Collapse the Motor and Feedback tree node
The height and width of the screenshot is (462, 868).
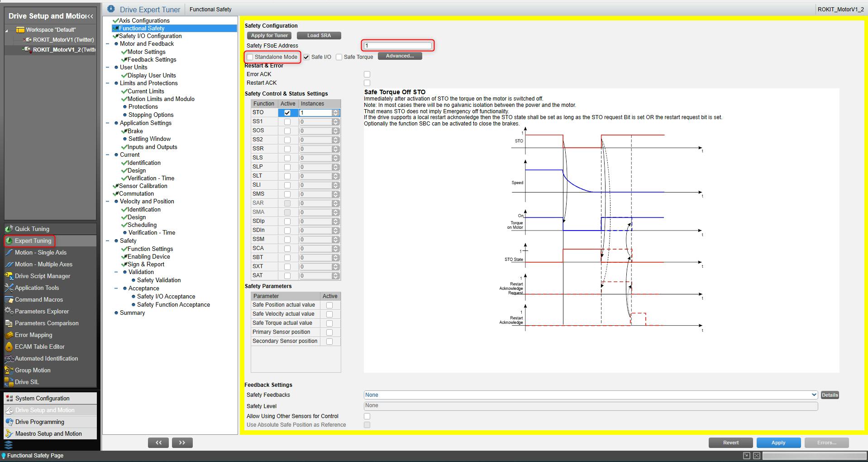pyautogui.click(x=108, y=44)
